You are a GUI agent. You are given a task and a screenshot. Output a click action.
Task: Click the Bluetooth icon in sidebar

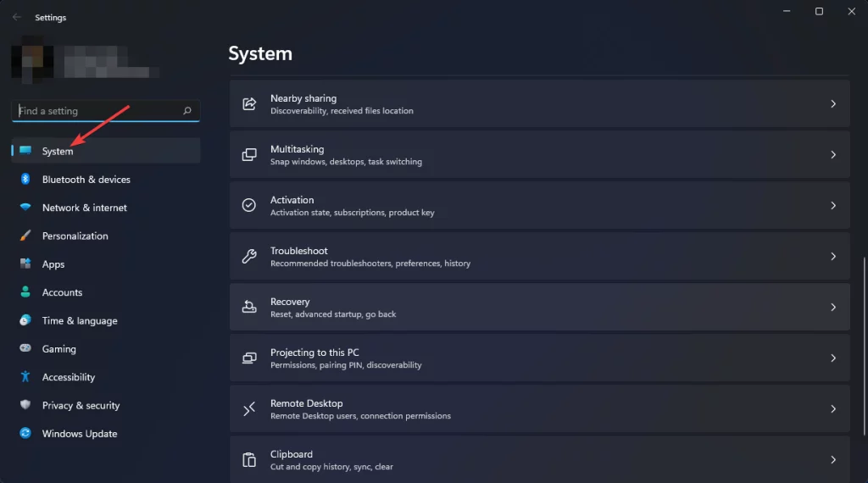tap(25, 179)
